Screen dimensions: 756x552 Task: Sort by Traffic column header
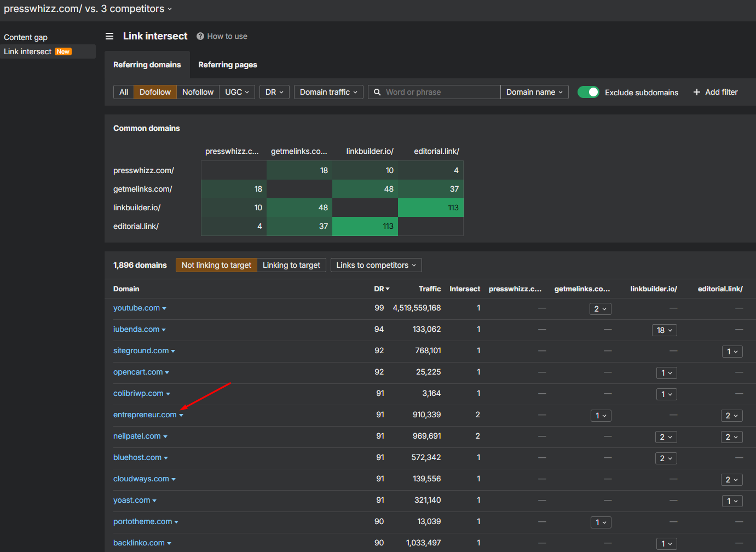[x=430, y=289]
